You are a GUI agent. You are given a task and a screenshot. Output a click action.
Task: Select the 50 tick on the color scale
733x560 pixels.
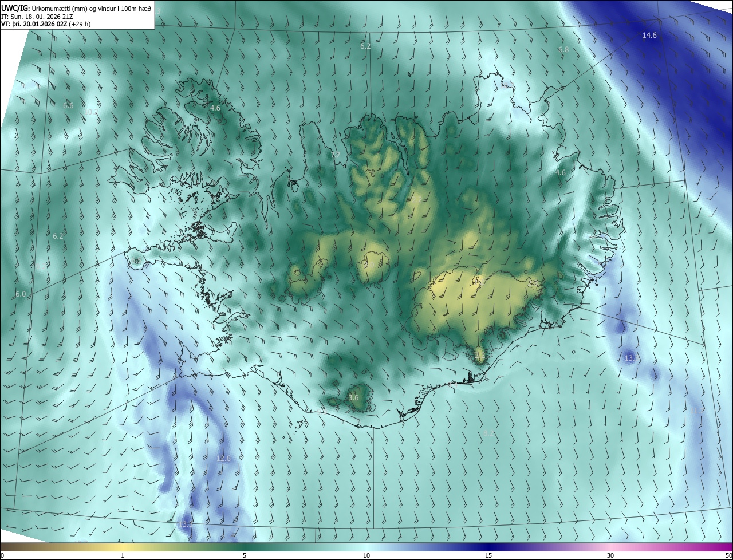tap(728, 555)
